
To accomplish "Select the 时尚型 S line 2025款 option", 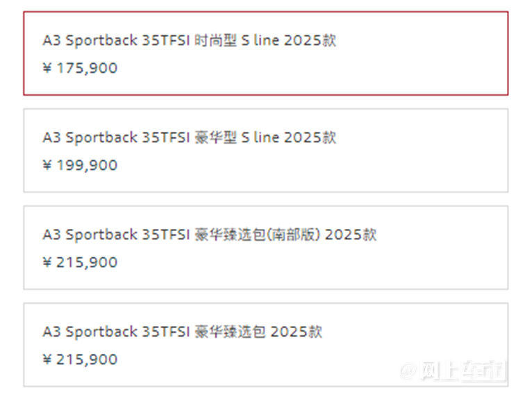I will pos(266,53).
